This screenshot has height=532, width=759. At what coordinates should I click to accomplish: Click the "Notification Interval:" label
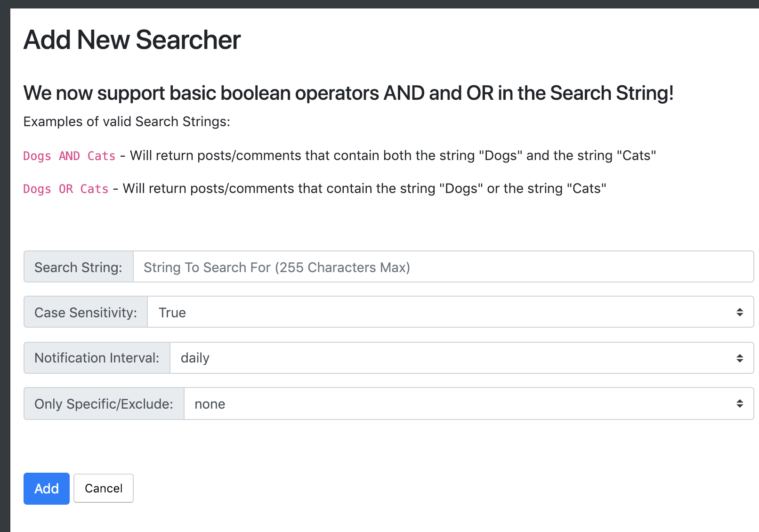coord(97,358)
